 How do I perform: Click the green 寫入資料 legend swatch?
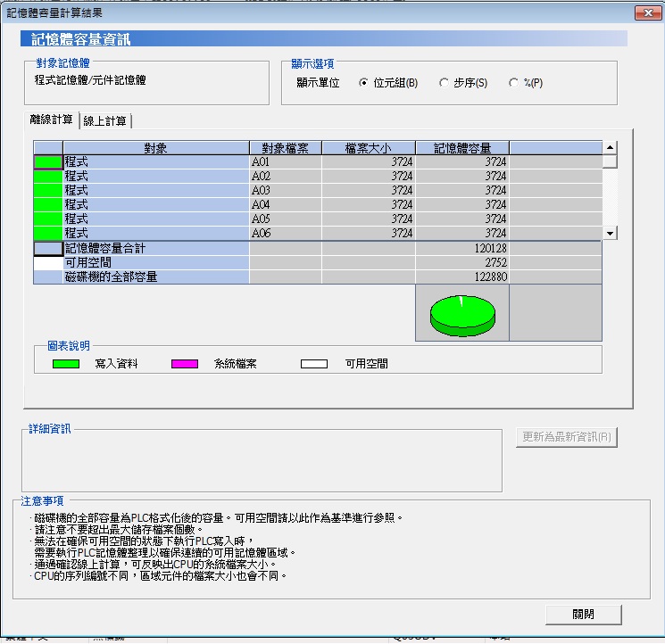point(66,364)
